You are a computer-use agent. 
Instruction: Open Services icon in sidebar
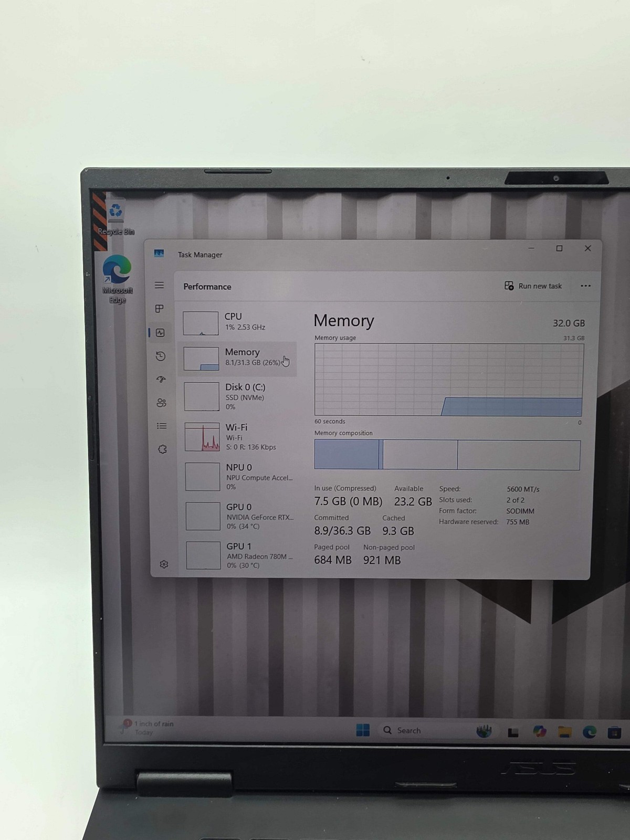coord(162,449)
